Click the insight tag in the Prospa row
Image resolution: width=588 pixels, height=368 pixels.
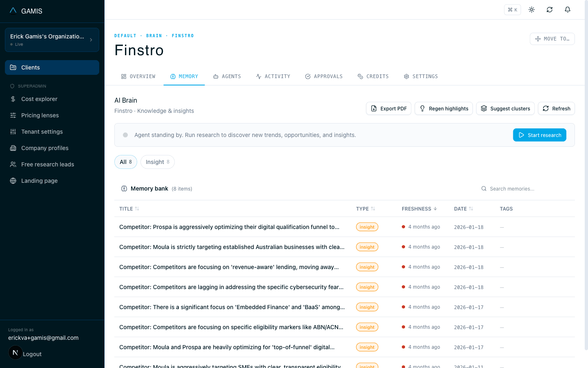pyautogui.click(x=367, y=227)
